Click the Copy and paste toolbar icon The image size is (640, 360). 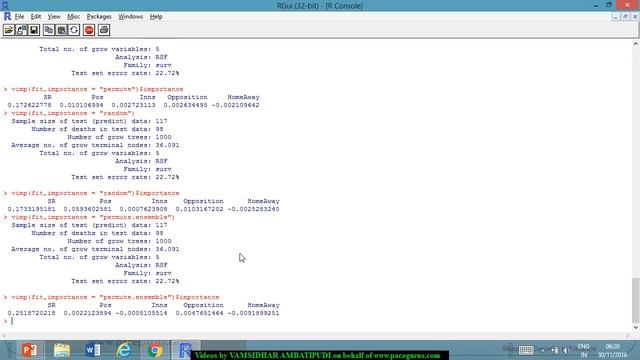pyautogui.click(x=74, y=30)
